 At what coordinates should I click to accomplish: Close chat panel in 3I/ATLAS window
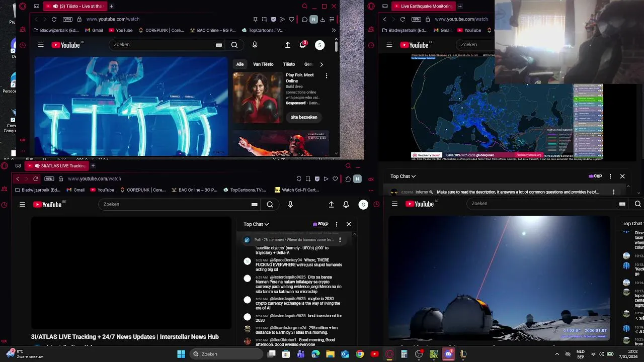(349, 224)
